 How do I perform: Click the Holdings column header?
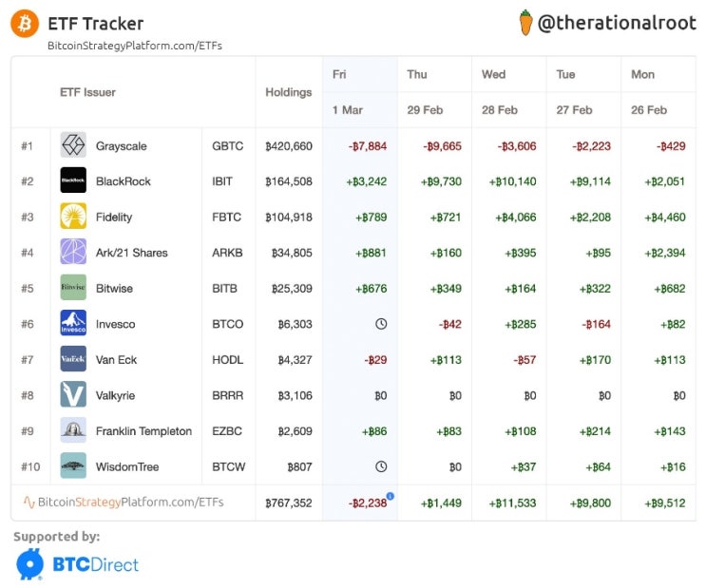pos(289,92)
